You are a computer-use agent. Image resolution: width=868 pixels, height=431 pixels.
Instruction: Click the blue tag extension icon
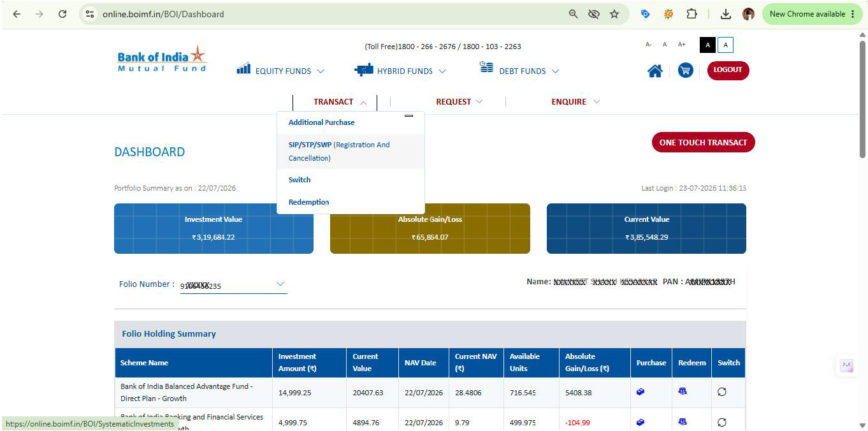click(646, 14)
